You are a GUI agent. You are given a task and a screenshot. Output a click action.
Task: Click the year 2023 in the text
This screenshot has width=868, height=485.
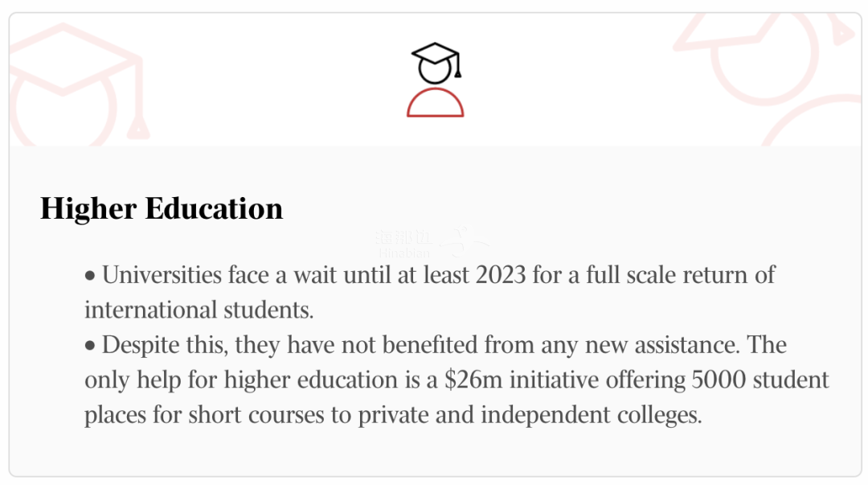coord(501,275)
